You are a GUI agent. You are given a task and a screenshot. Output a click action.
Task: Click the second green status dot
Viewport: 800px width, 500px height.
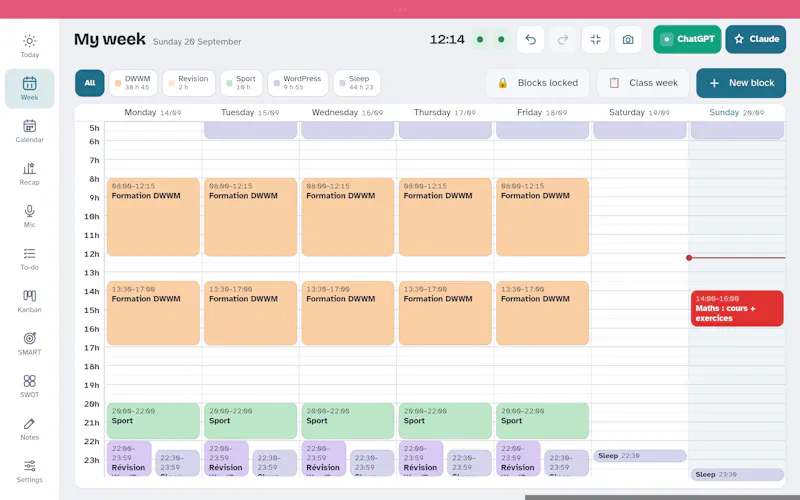[501, 39]
